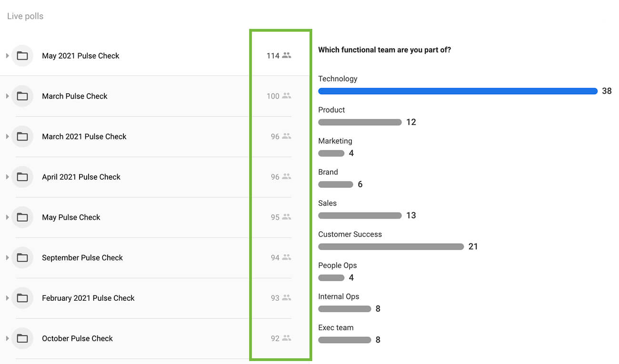Click the Customer Success result bar

click(390, 247)
